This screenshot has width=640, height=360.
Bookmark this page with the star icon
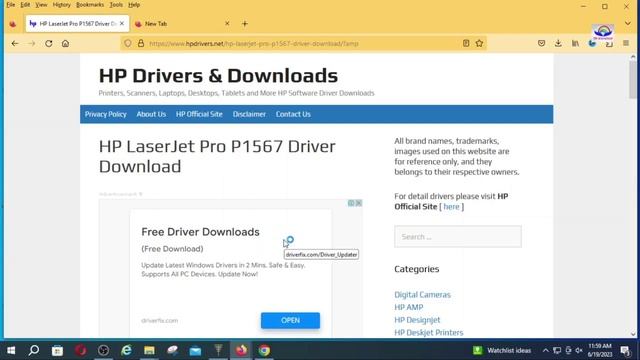click(x=479, y=43)
